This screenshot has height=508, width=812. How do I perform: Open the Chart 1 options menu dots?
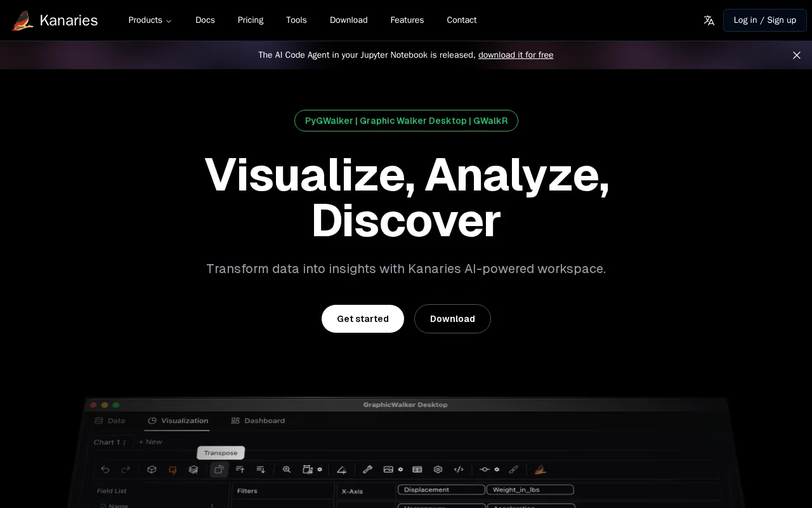pos(124,443)
